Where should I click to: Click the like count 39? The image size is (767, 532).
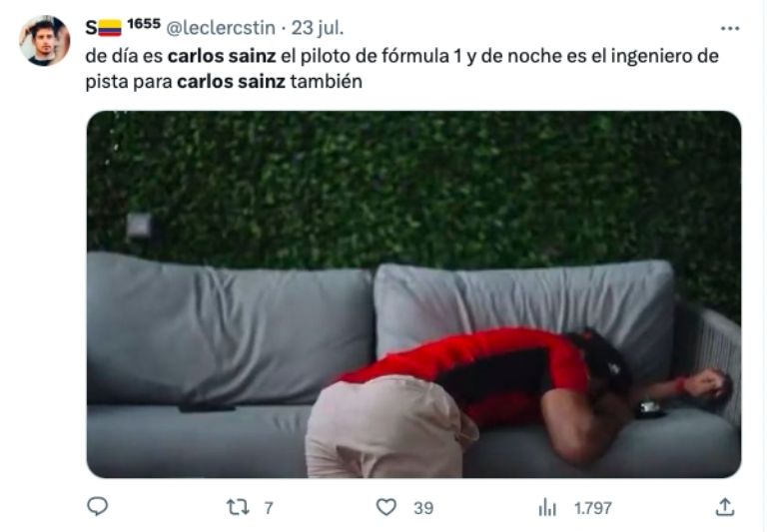[x=423, y=508]
